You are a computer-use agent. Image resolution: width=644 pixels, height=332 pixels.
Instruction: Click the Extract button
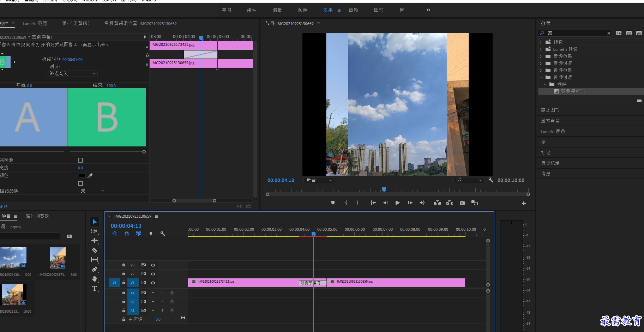tap(450, 203)
